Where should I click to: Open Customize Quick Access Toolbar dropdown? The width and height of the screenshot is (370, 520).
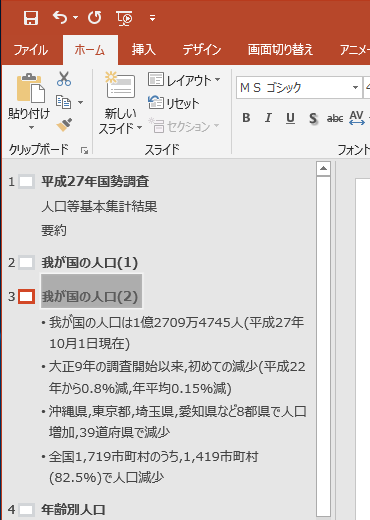[x=152, y=18]
